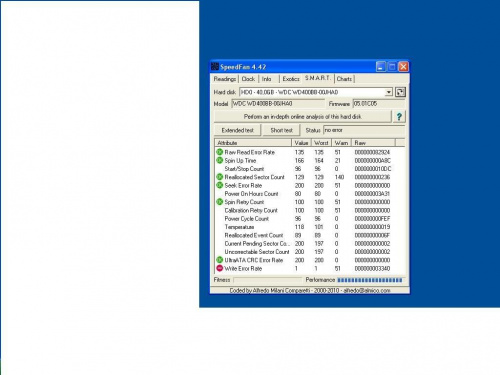Start the Short test
The height and width of the screenshot is (375, 500).
tap(281, 130)
